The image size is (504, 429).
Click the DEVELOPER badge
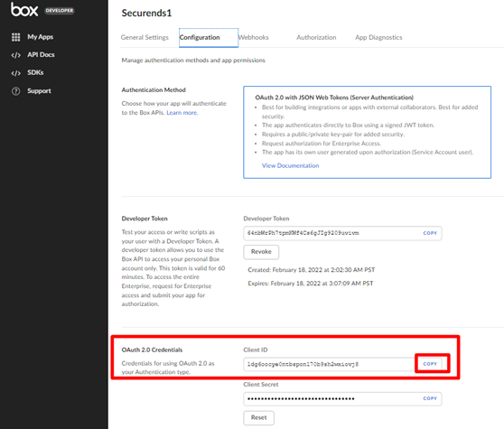coord(60,10)
